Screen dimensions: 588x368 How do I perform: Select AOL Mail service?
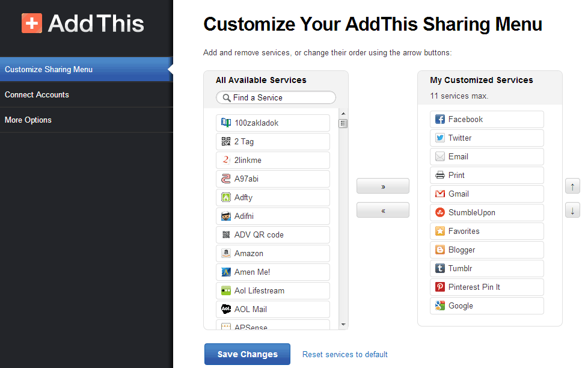coord(273,309)
